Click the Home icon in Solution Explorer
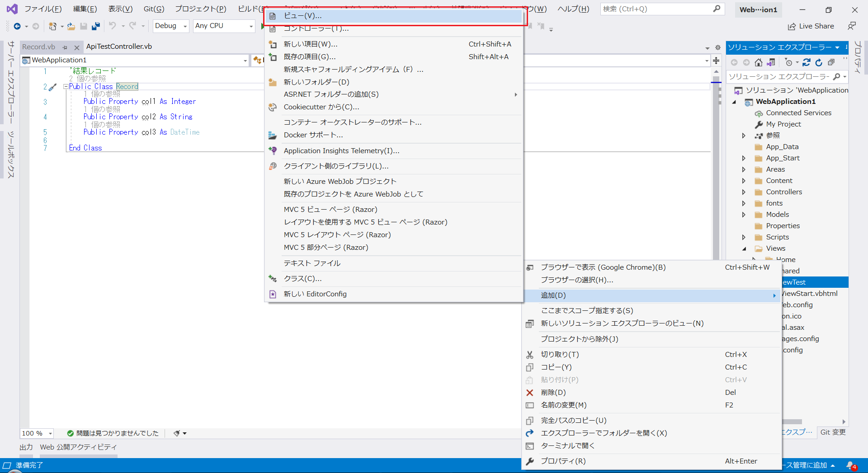Screen dimensions: 868x473 pos(758,63)
